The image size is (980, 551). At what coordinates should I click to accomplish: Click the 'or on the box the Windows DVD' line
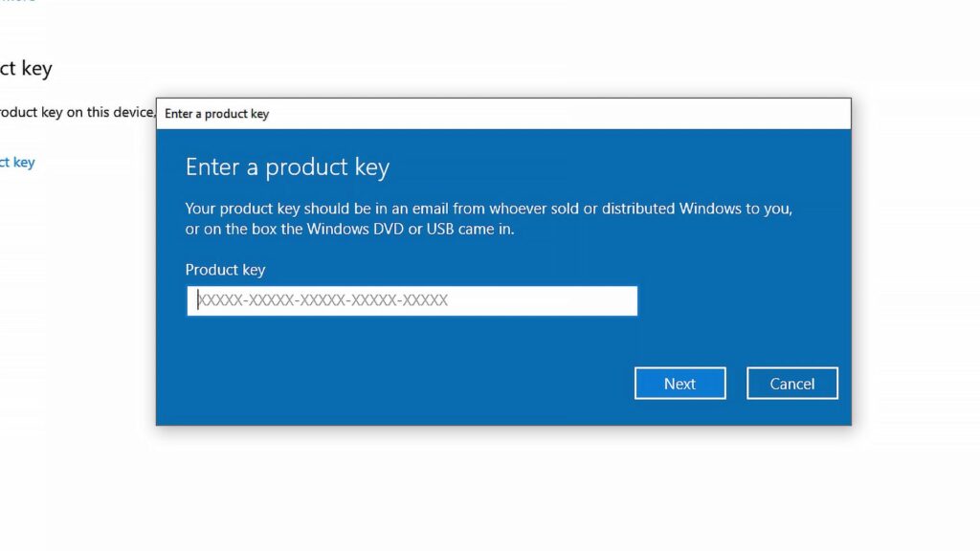[x=349, y=230]
